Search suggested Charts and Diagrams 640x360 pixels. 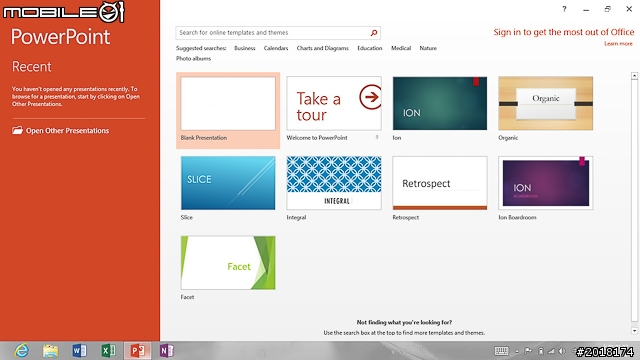coord(322,48)
